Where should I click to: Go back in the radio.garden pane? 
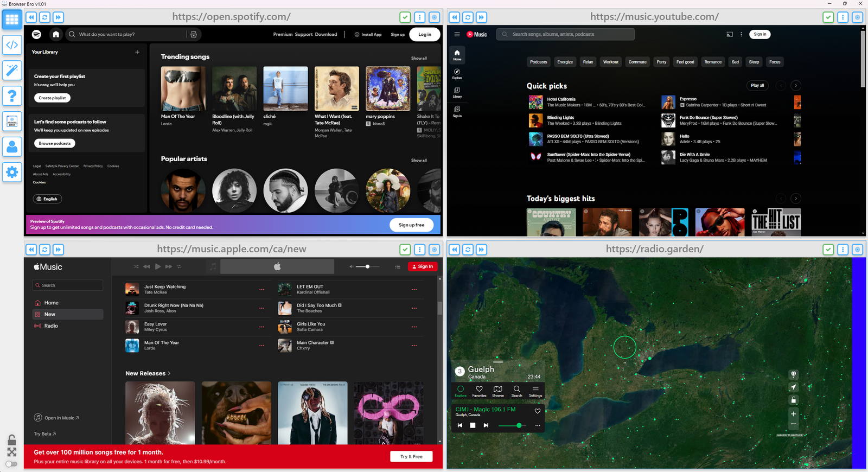pos(455,250)
